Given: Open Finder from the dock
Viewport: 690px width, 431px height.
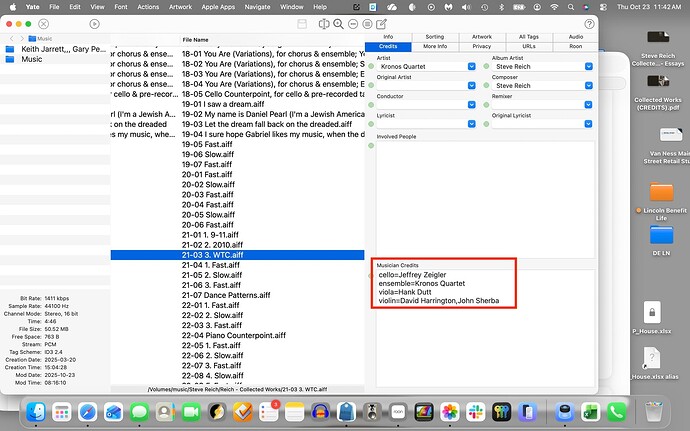Looking at the screenshot, I should tap(35, 410).
